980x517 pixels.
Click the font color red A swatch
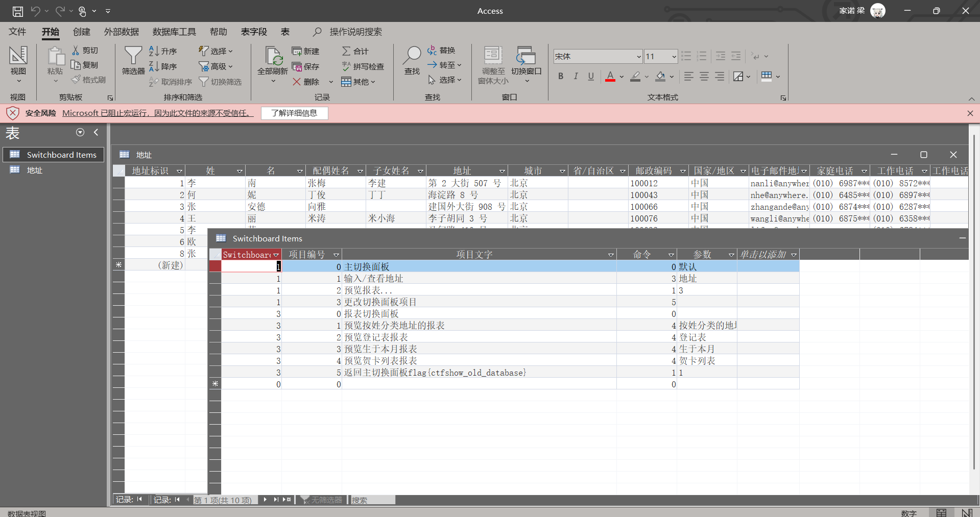pos(610,77)
